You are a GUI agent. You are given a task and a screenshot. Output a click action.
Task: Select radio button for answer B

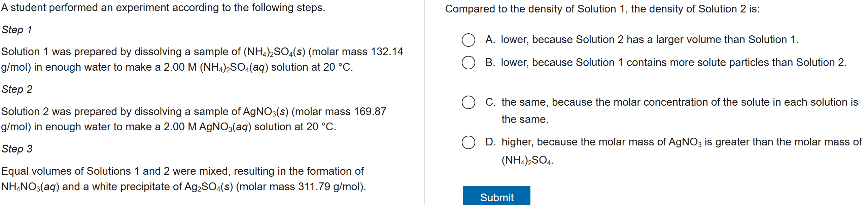(468, 62)
